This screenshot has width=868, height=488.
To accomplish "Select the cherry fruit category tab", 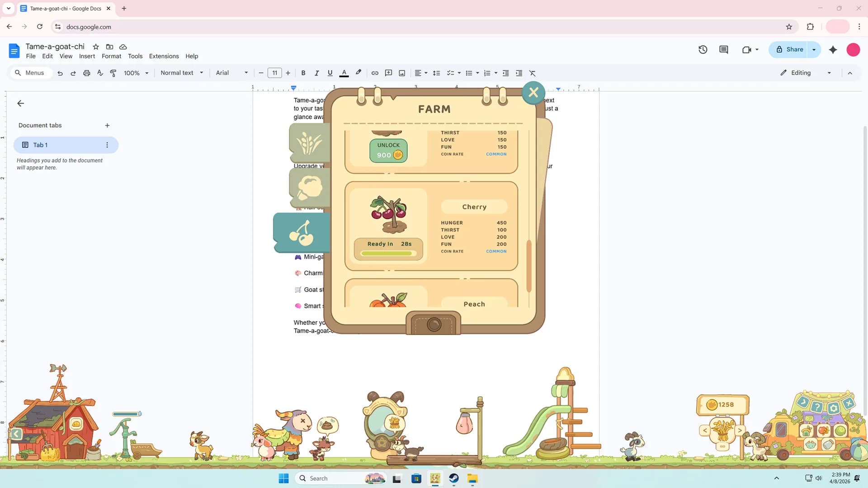I will [302, 233].
